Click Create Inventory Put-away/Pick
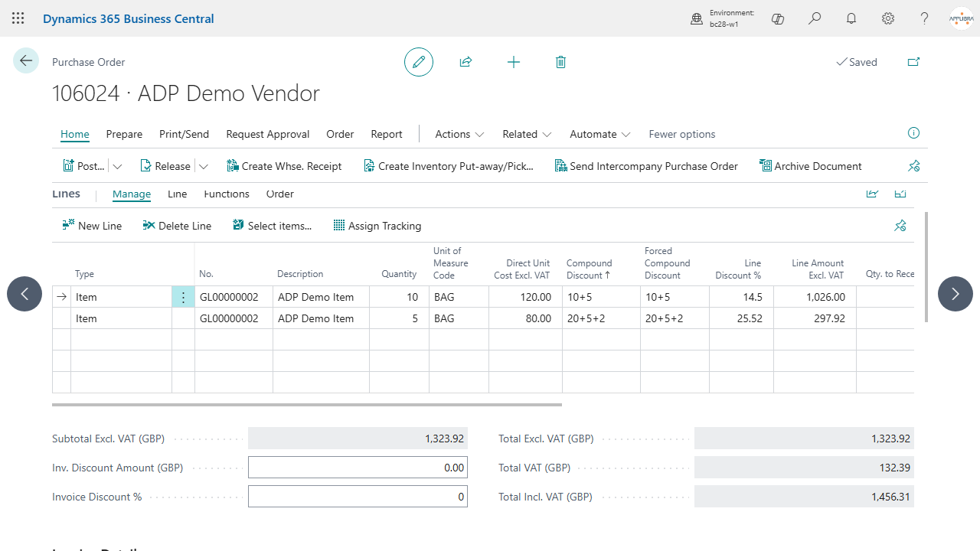 (x=448, y=166)
